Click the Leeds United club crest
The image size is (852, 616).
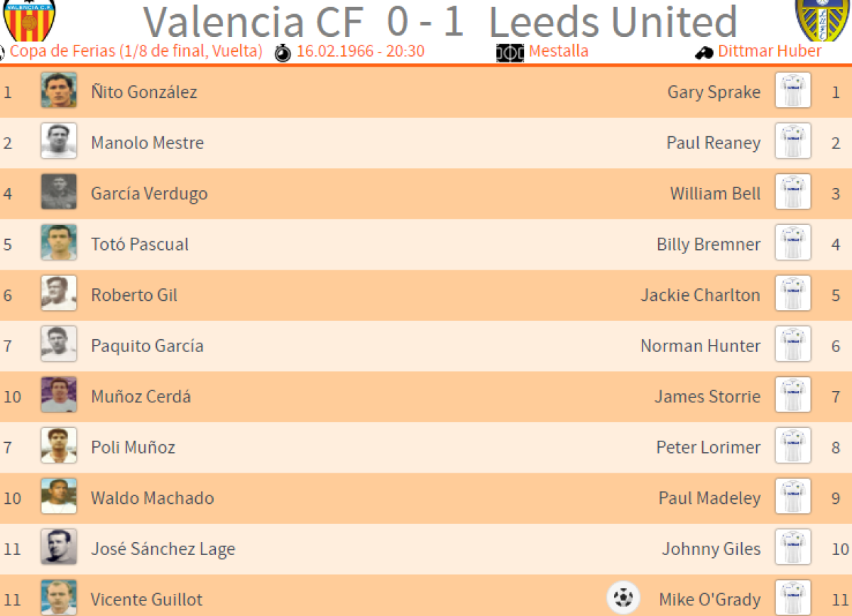click(822, 20)
